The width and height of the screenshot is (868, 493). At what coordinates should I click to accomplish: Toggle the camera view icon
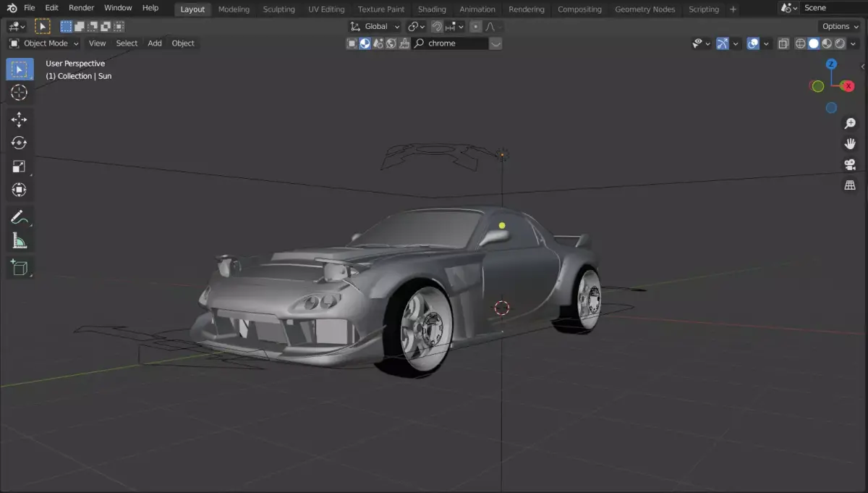[850, 165]
